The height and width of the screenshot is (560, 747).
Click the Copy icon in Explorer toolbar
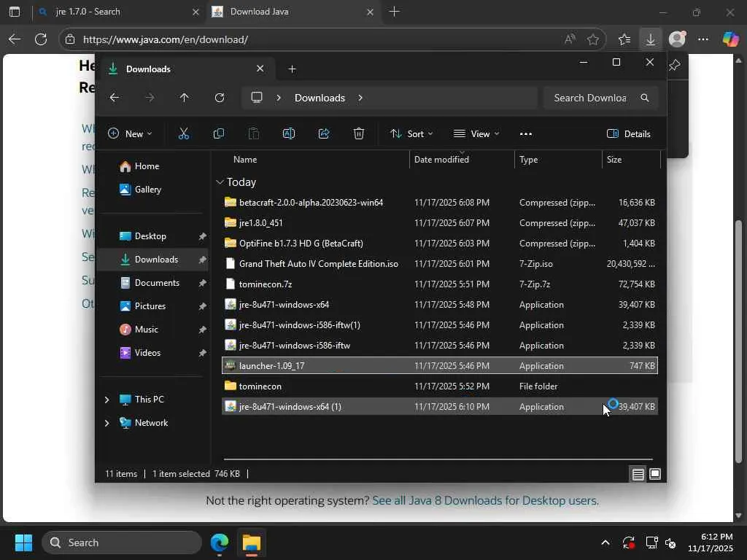(218, 133)
